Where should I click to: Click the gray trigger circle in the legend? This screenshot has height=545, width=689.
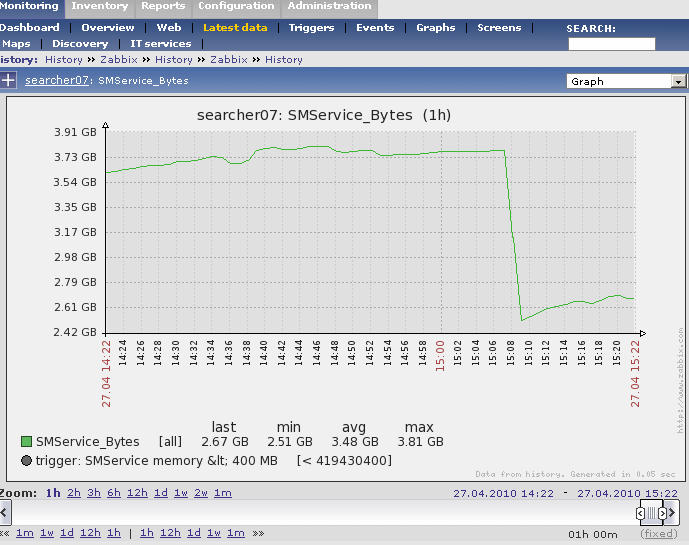tap(26, 460)
